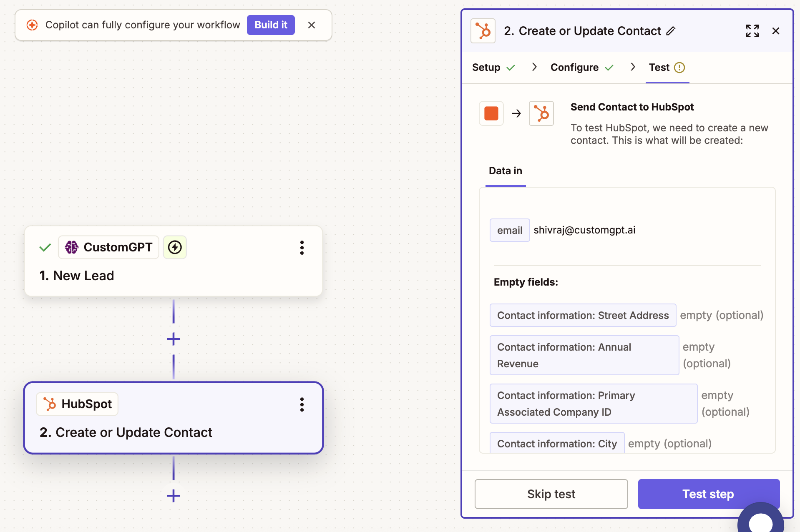The width and height of the screenshot is (800, 532).
Task: Click the HubSpot app badge on the step card
Action: tap(77, 404)
